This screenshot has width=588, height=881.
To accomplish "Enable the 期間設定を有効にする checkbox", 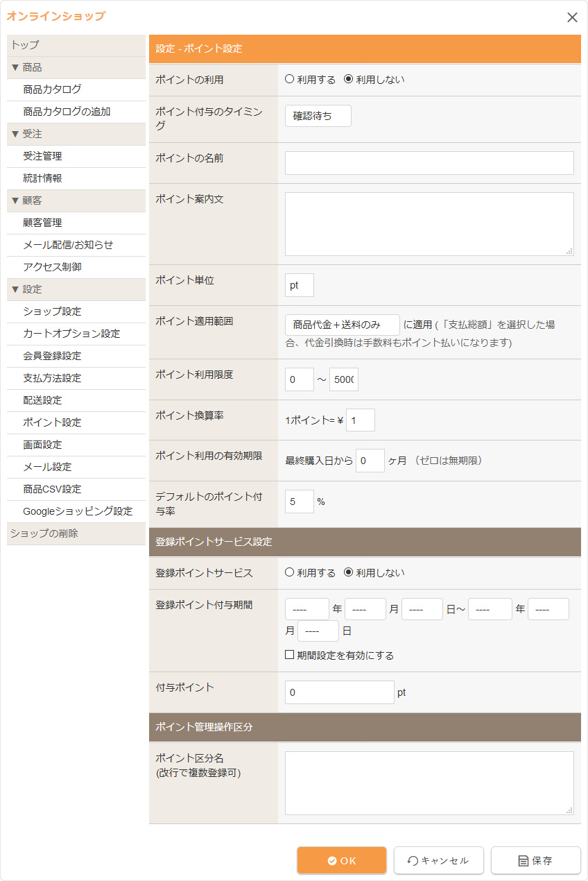I will (290, 656).
